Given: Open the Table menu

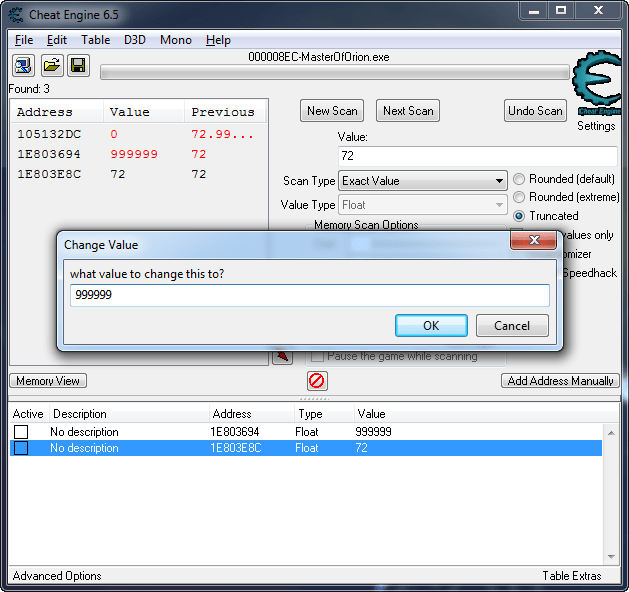Looking at the screenshot, I should coord(95,40).
